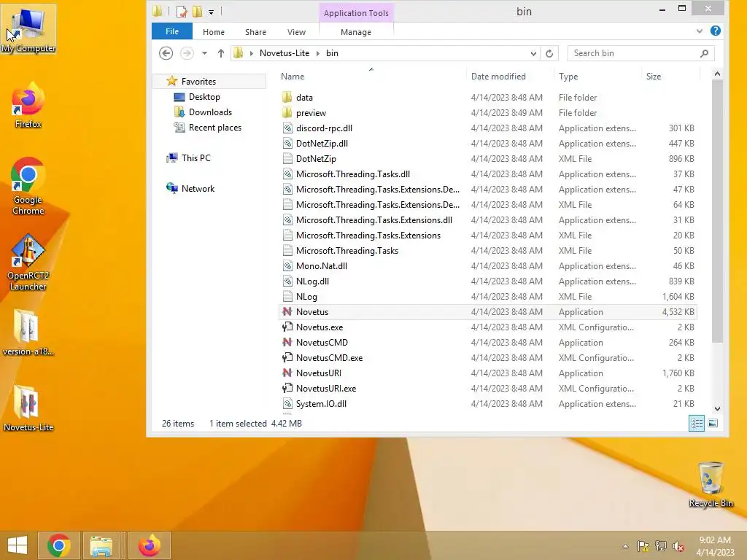This screenshot has height=560, width=747.
Task: Click the file list vertical scrollbar
Action: point(717,211)
